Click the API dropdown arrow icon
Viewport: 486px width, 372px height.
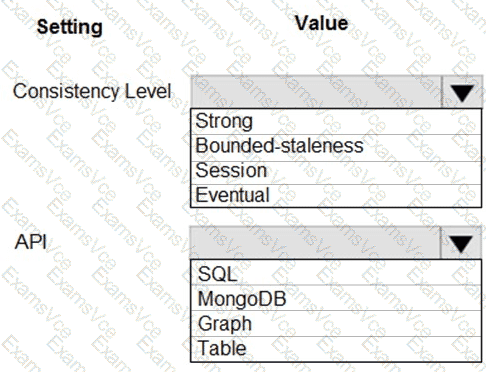click(x=461, y=243)
